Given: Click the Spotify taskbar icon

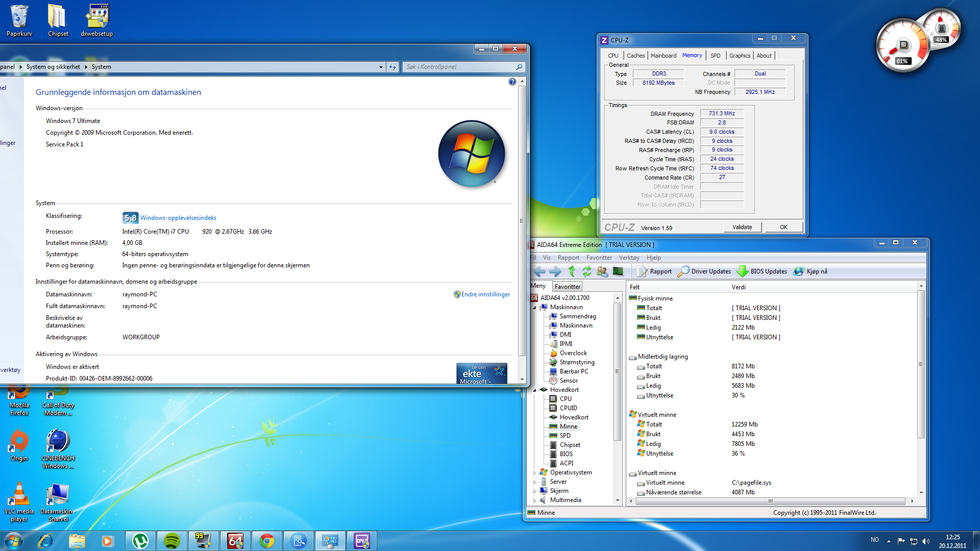Looking at the screenshot, I should [x=172, y=541].
